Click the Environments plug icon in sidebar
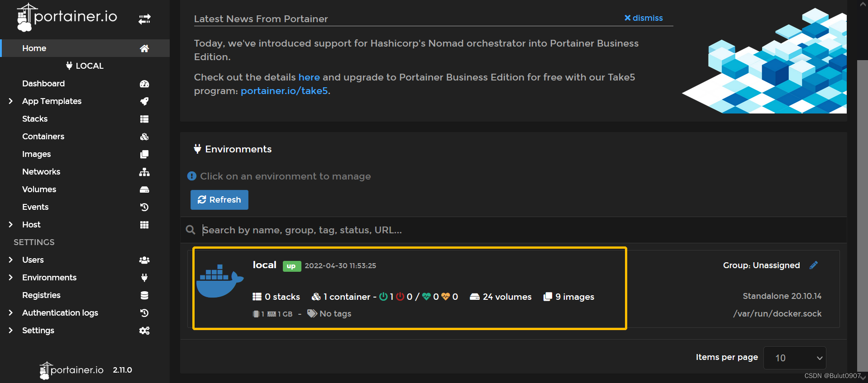The height and width of the screenshot is (383, 868). pyautogui.click(x=144, y=278)
